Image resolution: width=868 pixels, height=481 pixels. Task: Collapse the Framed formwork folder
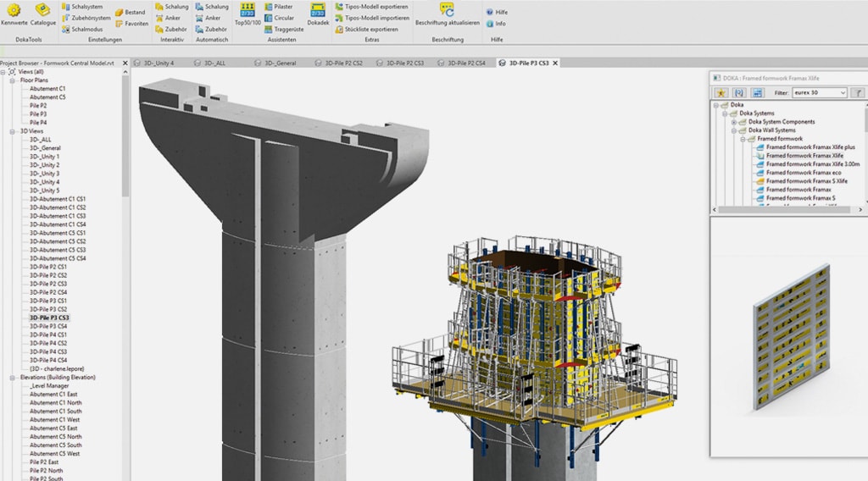(x=743, y=139)
